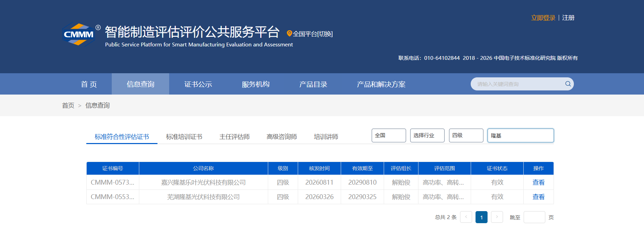This screenshot has height=240, width=644.
Task: Switch platform via 全国平台[切换]
Action: pyautogui.click(x=313, y=34)
